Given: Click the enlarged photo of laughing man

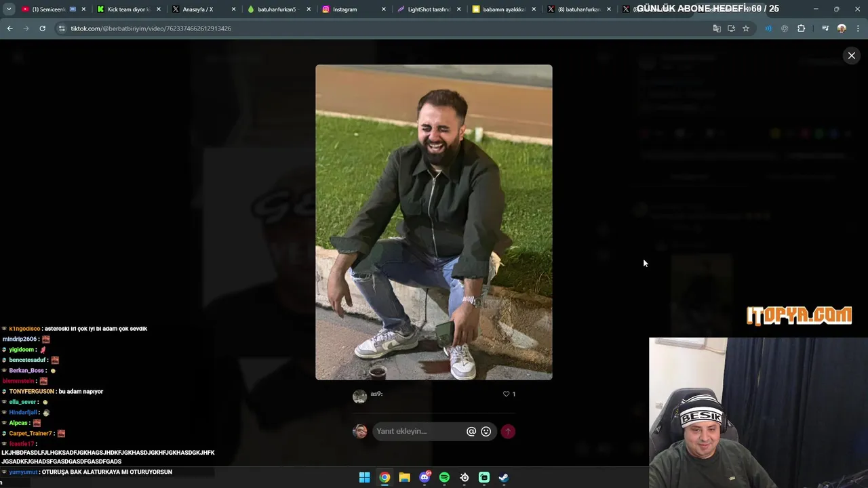Looking at the screenshot, I should (434, 222).
